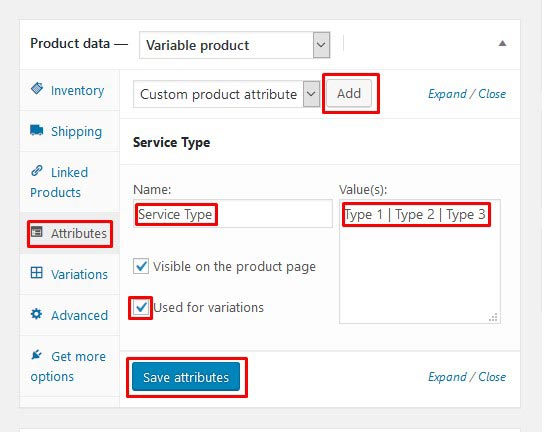Open the Custom product attribute dropdown

pyautogui.click(x=226, y=94)
